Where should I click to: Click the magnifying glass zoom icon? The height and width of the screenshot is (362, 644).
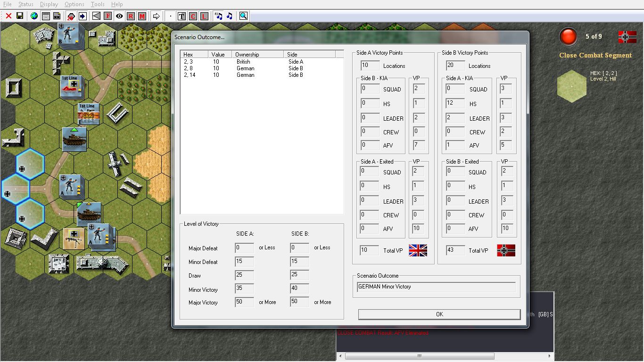click(243, 16)
